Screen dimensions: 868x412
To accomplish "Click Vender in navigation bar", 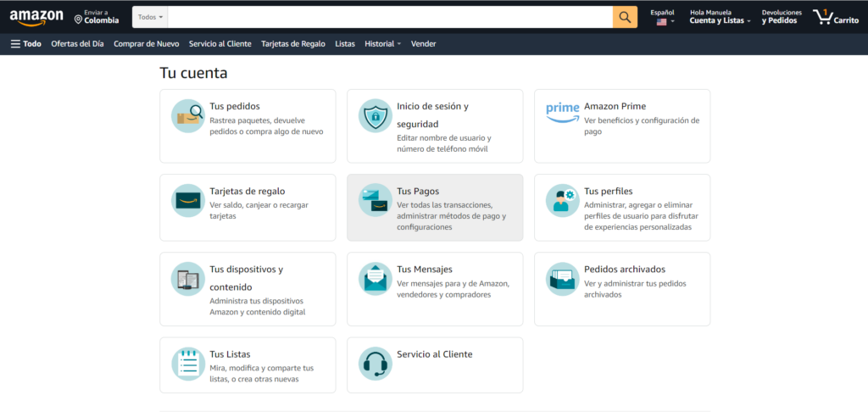I will tap(424, 44).
